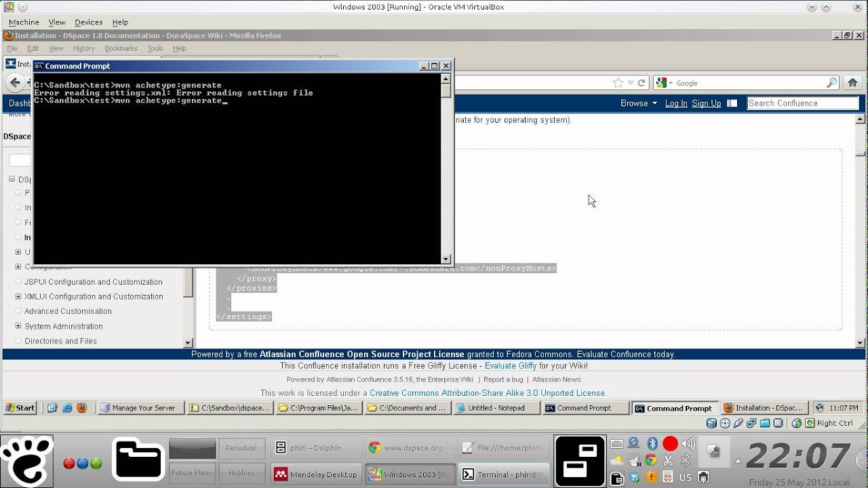Switch to Mendeley Desktop in the panel
The height and width of the screenshot is (488, 868).
(x=316, y=474)
